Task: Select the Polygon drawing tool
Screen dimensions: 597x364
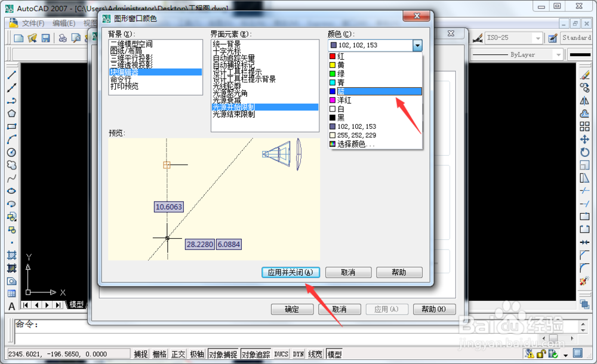Action: (11, 113)
